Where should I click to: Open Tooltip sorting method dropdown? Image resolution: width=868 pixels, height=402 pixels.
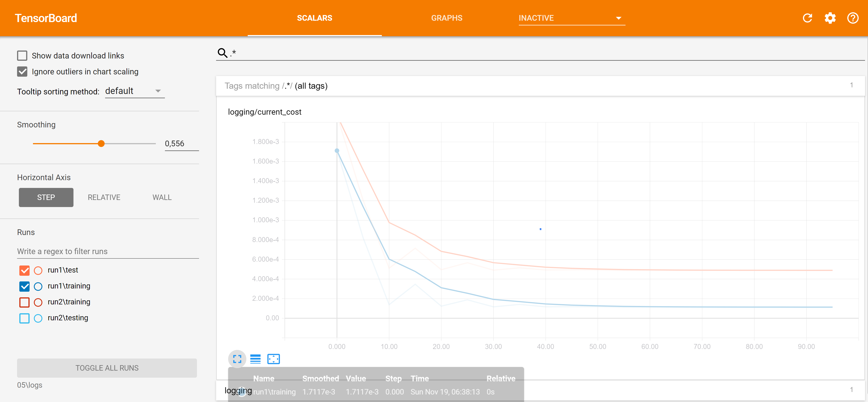(x=134, y=91)
